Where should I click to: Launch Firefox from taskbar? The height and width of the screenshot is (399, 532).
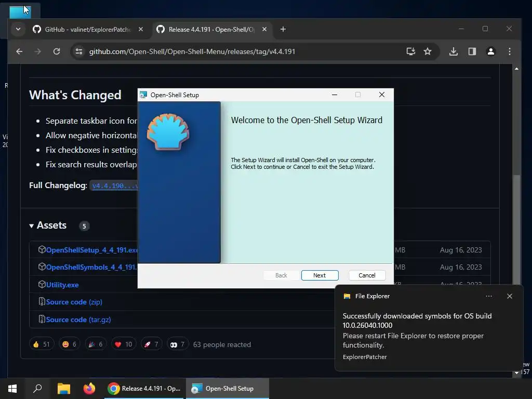point(89,389)
